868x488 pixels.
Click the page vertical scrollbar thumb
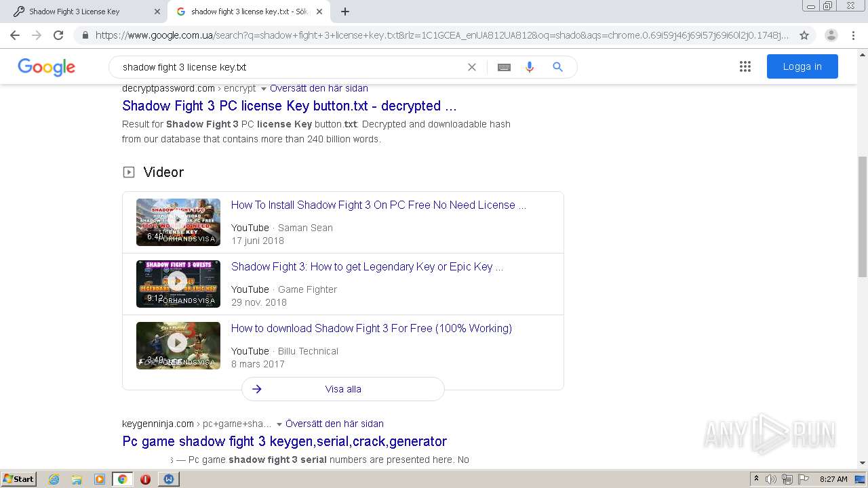tap(863, 216)
